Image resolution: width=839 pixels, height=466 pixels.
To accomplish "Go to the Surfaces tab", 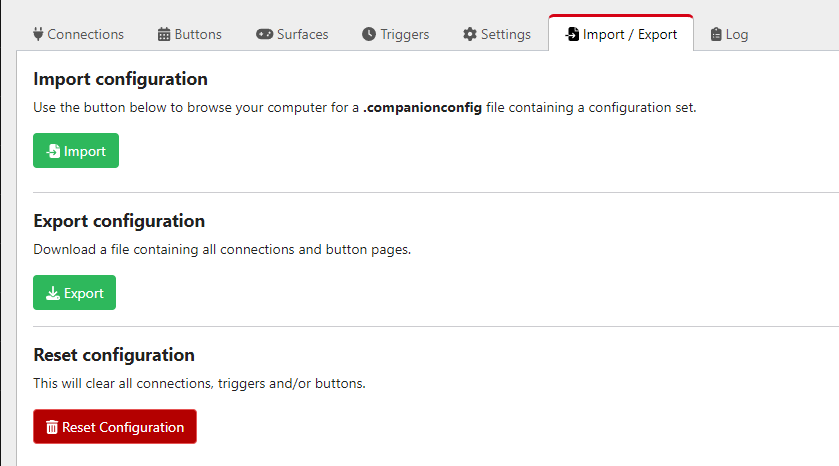I will (292, 34).
